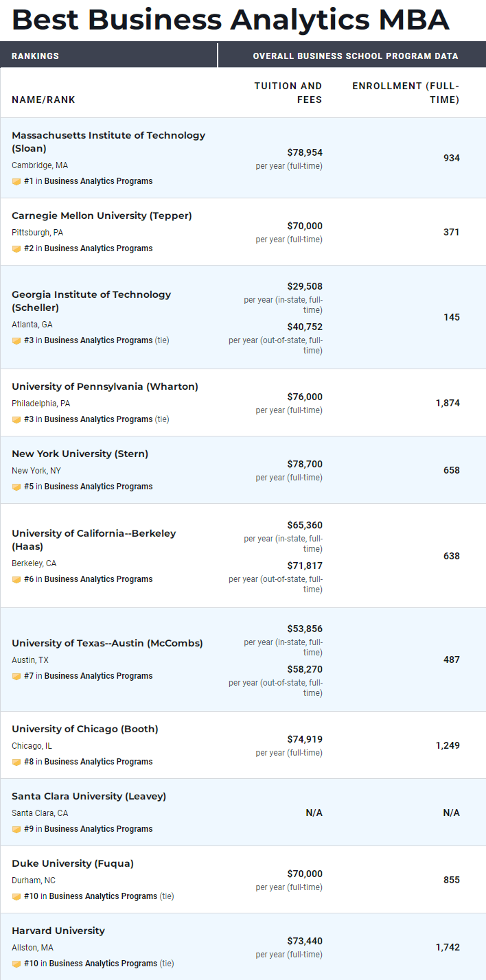Click the ranking badge icon for Harvard University

(x=16, y=964)
